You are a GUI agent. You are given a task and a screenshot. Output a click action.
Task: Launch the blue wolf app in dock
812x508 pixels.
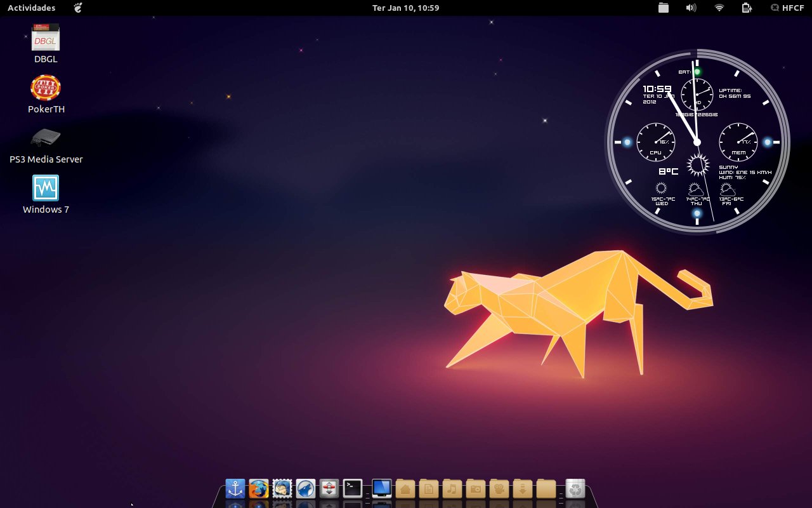tap(306, 488)
